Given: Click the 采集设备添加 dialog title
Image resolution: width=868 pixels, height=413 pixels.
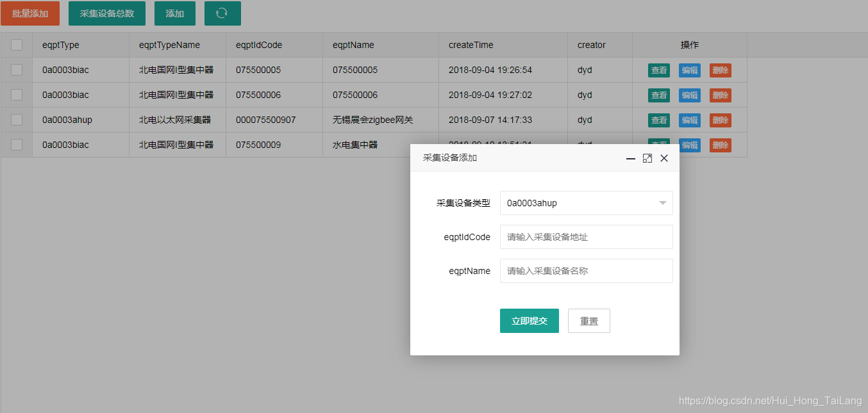Looking at the screenshot, I should [x=450, y=158].
